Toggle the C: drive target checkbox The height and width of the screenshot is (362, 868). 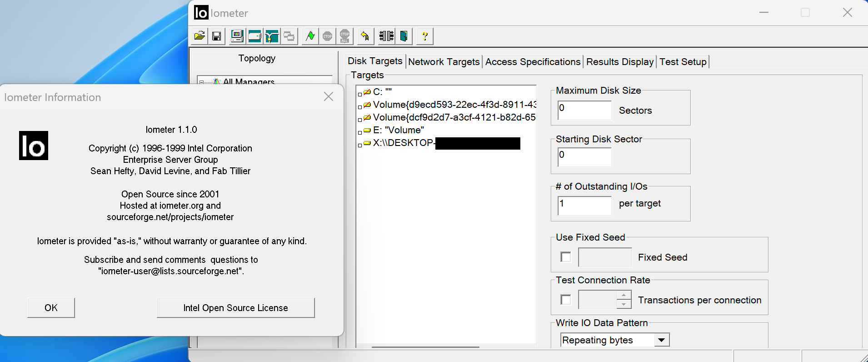pos(360,94)
